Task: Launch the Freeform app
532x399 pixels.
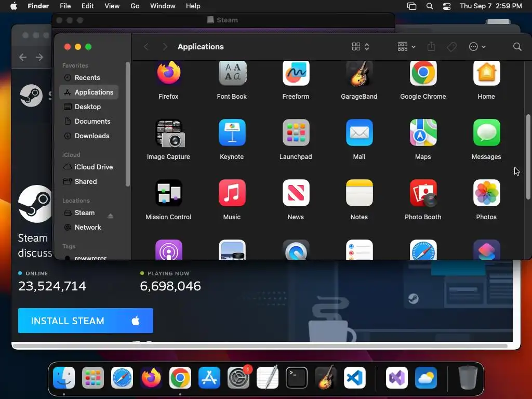Action: (x=296, y=73)
